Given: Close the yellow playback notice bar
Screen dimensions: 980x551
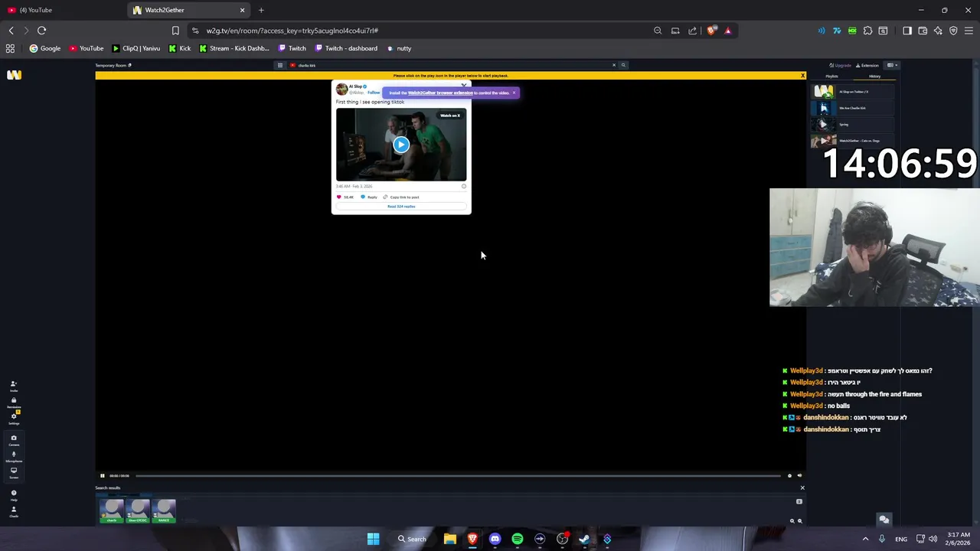Looking at the screenshot, I should [x=802, y=76].
